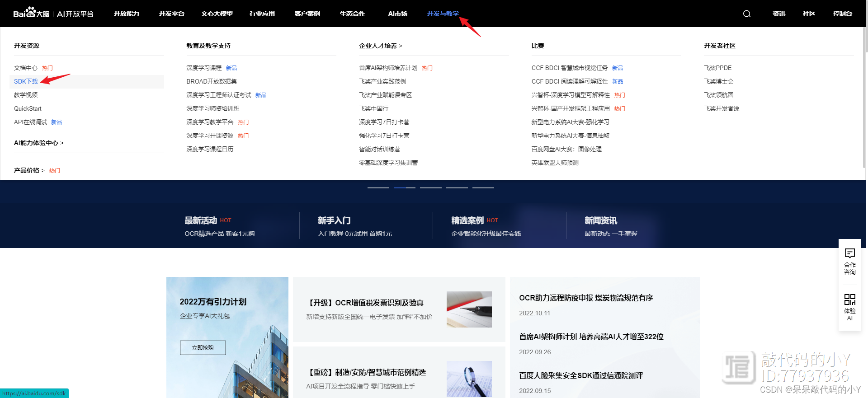Open 兴智杯-国产开发框架工程应用 link
The image size is (868, 398).
tap(571, 108)
